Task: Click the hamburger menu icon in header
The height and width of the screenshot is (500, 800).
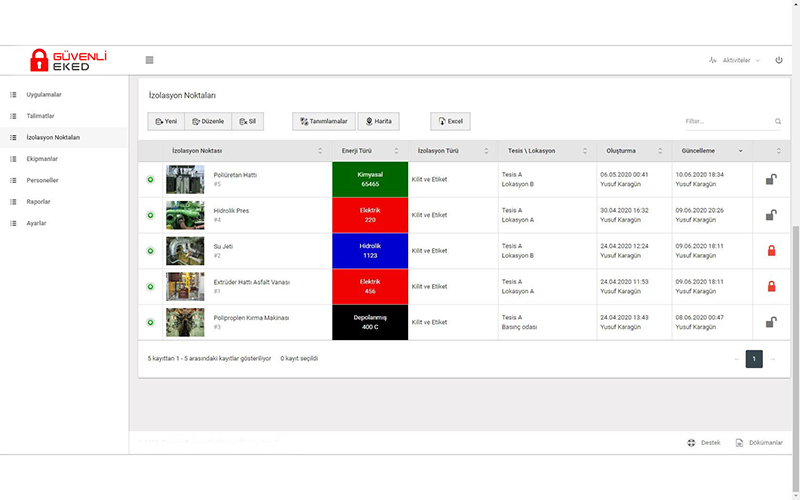Action: click(x=149, y=60)
